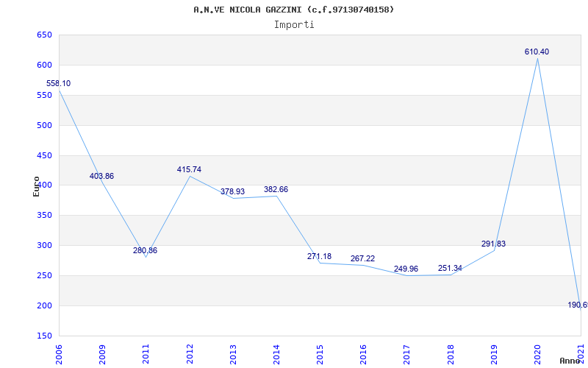Select the 250 y-axis tick label
588x368 pixels.
pyautogui.click(x=44, y=275)
